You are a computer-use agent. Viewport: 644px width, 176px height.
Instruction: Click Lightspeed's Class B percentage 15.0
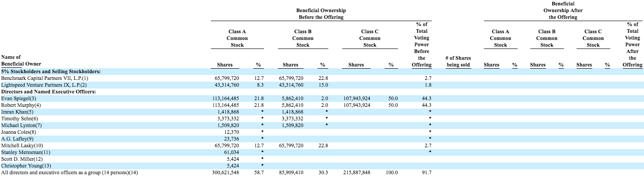coord(323,85)
